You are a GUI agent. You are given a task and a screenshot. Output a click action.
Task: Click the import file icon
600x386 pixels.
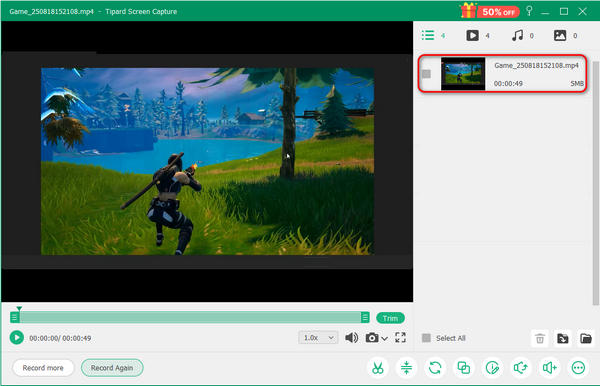point(562,338)
